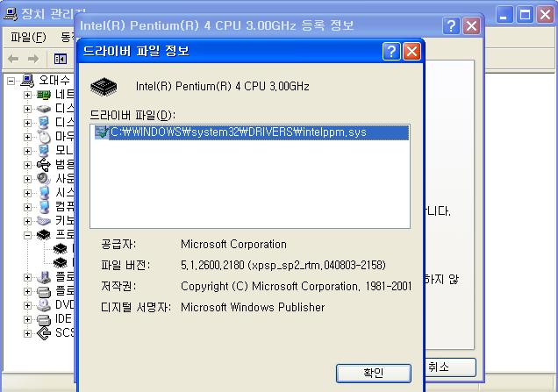Screen dimensions: 558x392
Task: Click the Device Manager title bar icon
Action: (11, 13)
